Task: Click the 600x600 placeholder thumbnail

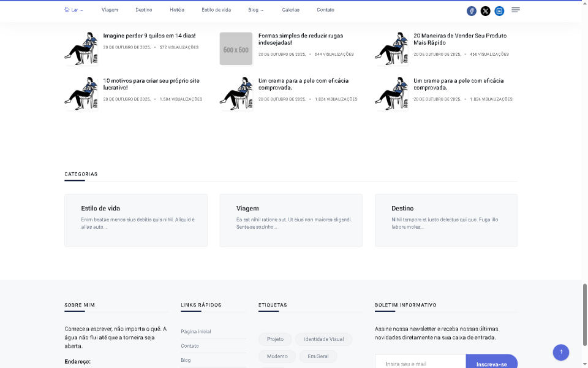Action: pyautogui.click(x=236, y=48)
